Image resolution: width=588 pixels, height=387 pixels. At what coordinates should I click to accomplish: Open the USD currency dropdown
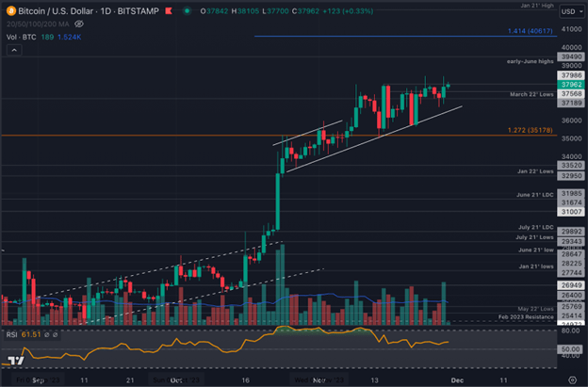coord(572,11)
